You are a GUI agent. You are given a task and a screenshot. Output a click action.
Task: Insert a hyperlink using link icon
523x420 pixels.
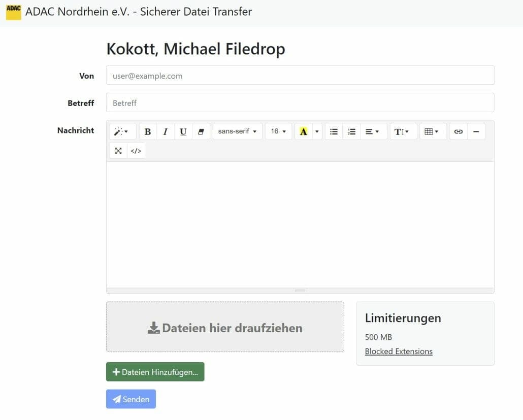coord(459,131)
